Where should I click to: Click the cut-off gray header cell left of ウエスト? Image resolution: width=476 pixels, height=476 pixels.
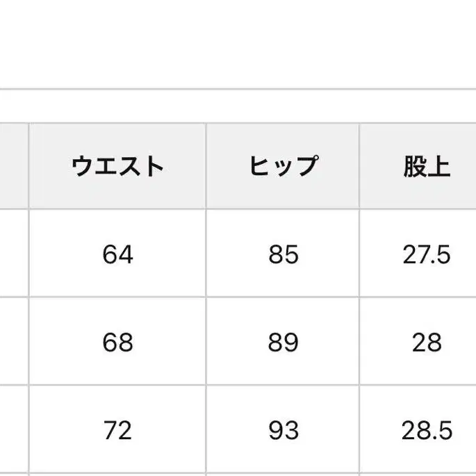[13, 166]
